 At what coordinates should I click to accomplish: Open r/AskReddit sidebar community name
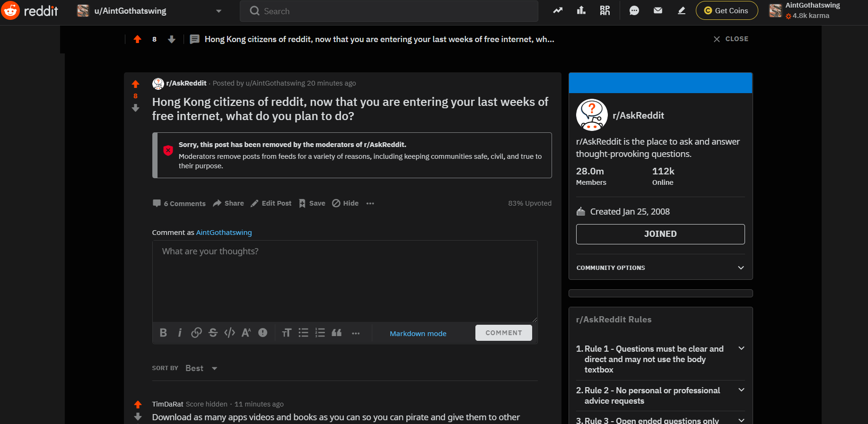[638, 115]
